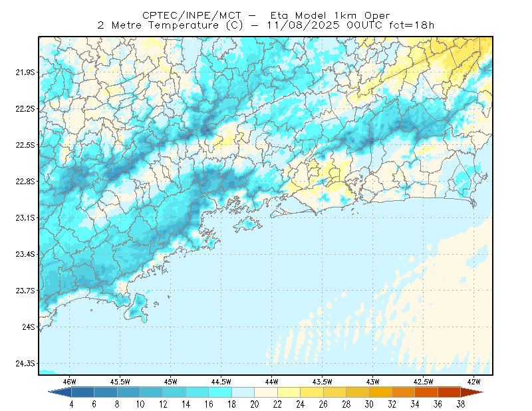The width and height of the screenshot is (532, 411).
Task: Click the 42W longitude axis label
Action: (x=473, y=382)
